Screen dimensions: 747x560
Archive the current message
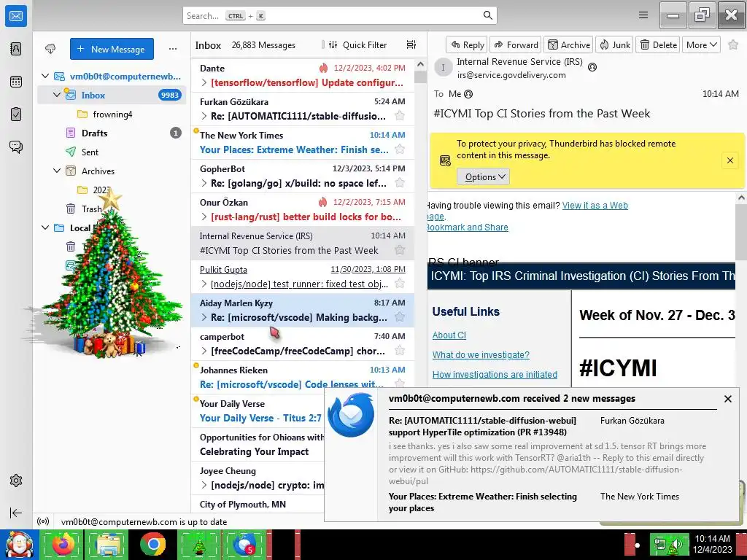568,44
